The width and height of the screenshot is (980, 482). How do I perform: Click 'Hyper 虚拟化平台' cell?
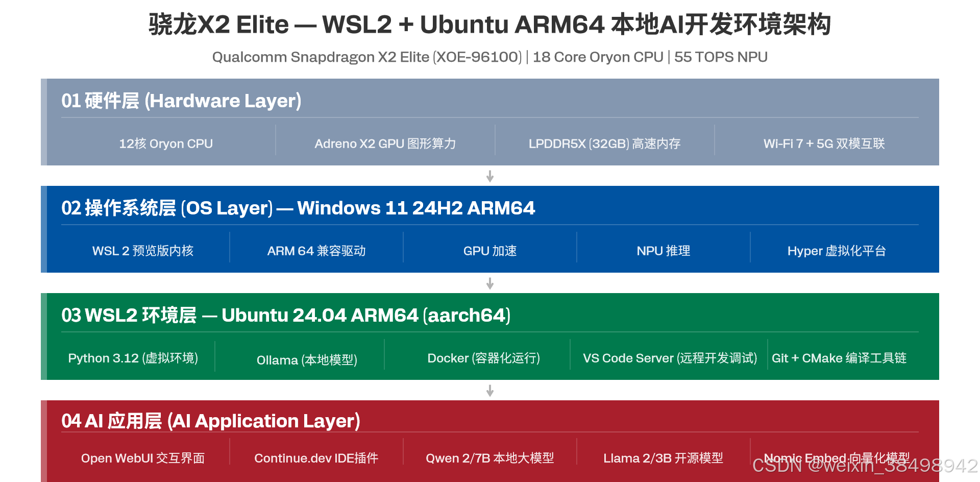pos(837,251)
